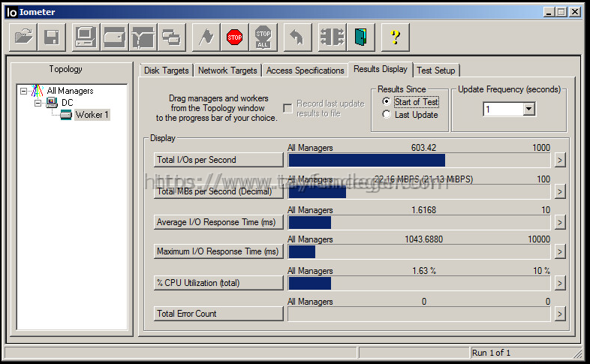Select Last Update results option

point(386,114)
